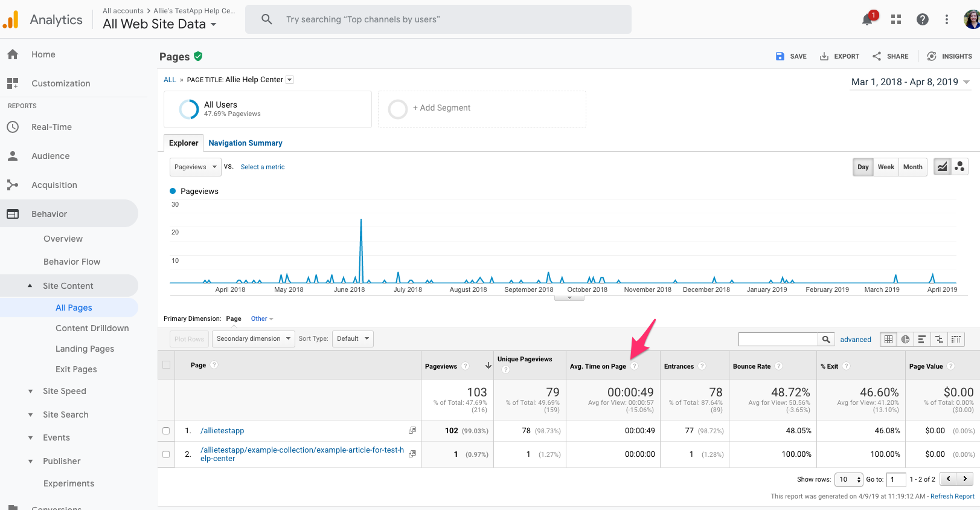Open the Exit Pages report
Image resolution: width=980 pixels, height=510 pixels.
click(76, 369)
